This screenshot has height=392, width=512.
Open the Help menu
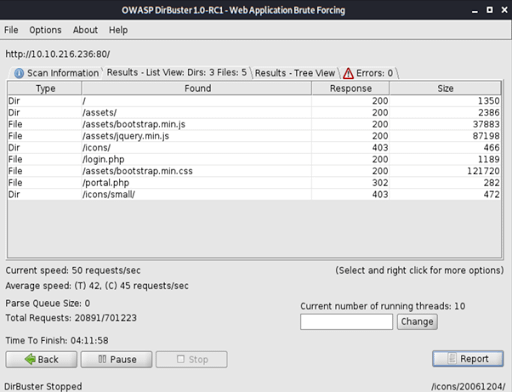coord(118,30)
